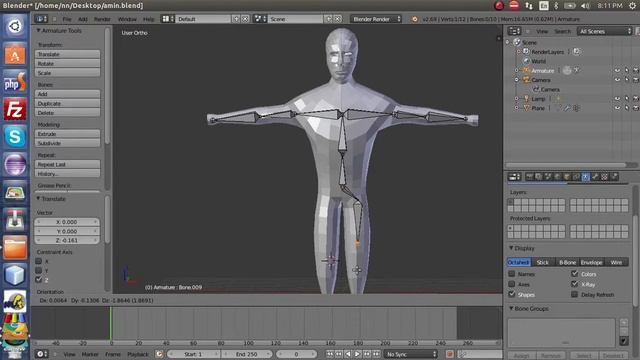
Task: Expand the Plane tree item in outliner
Action: (517, 108)
